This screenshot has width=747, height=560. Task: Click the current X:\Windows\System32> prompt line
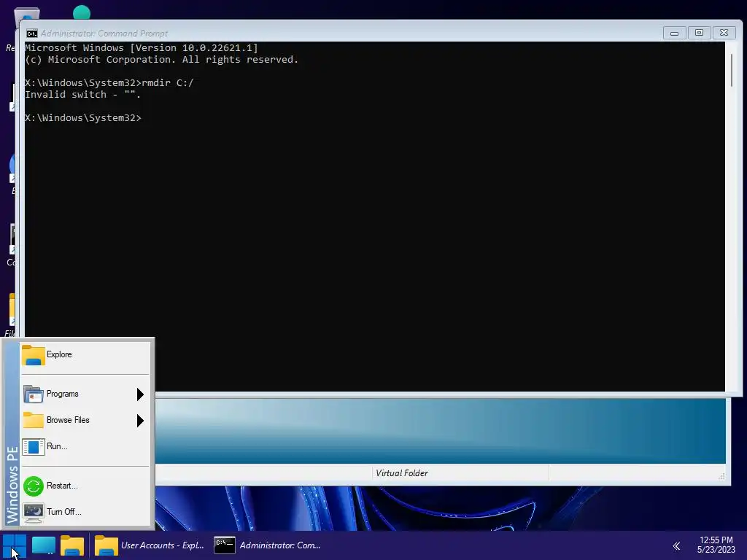[x=83, y=117]
